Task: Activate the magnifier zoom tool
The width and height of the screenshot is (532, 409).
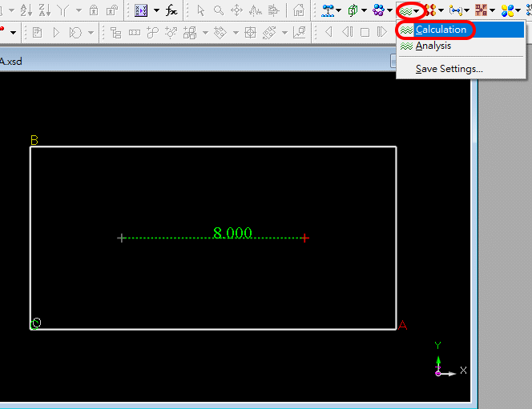Action: pyautogui.click(x=218, y=10)
